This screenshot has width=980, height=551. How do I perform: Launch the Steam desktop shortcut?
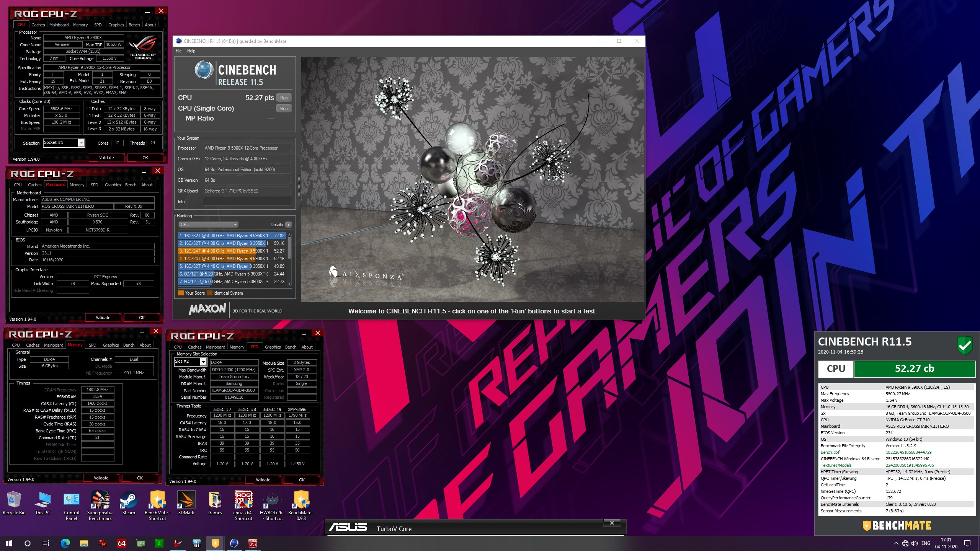[x=129, y=504]
